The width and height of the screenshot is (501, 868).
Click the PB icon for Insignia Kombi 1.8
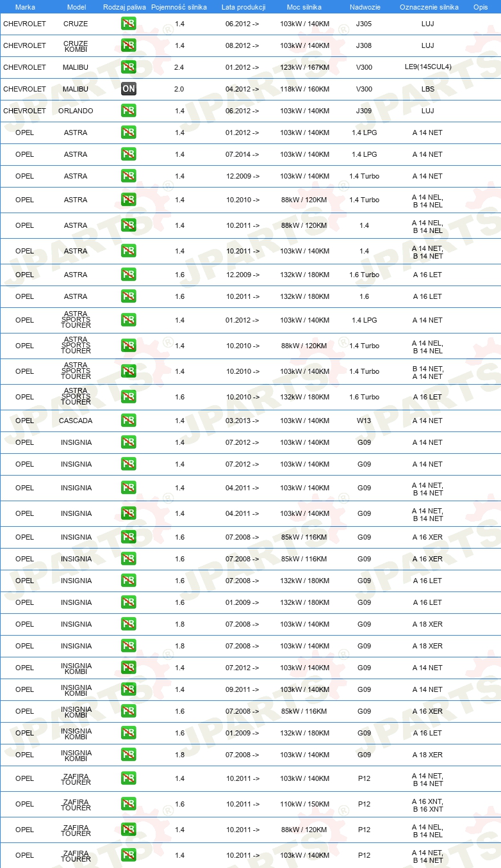click(x=129, y=755)
